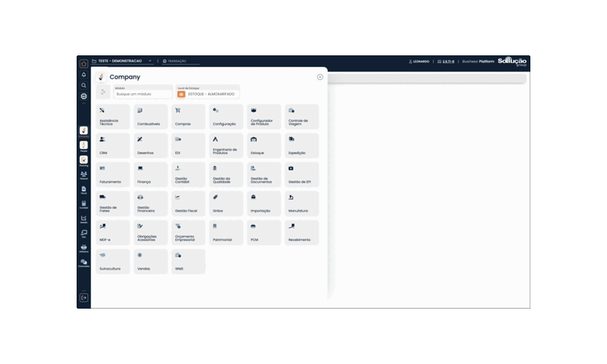Screen dimensions: 607x364
Task: Click the search magnifier sidebar icon
Action: pyautogui.click(x=83, y=86)
